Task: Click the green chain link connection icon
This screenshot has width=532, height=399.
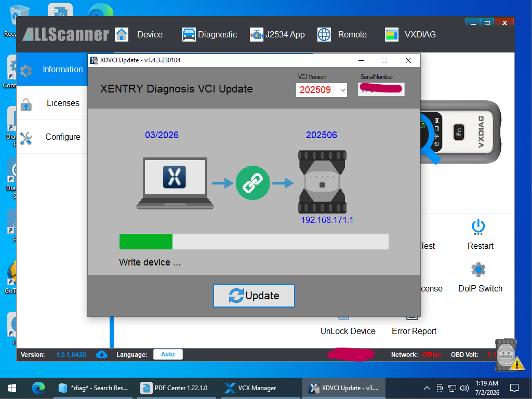Action: [x=253, y=183]
